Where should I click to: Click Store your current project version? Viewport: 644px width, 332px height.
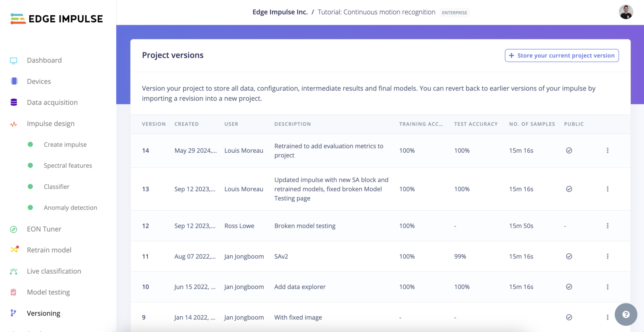point(561,56)
